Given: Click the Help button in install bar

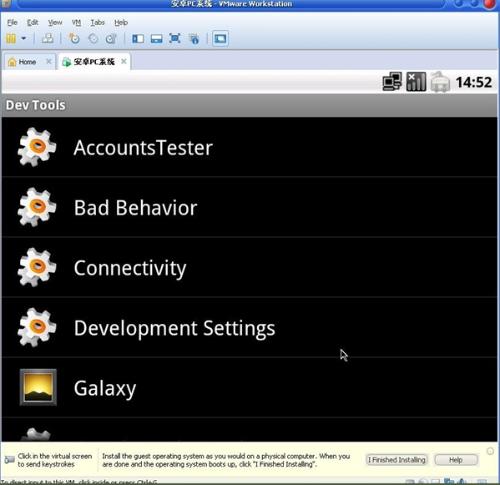Looking at the screenshot, I should pyautogui.click(x=456, y=460).
